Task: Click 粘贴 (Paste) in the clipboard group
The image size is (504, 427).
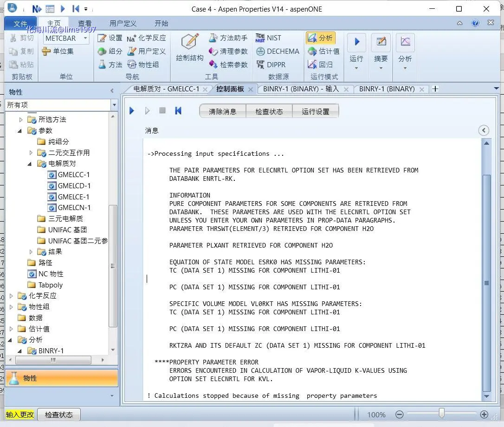Action: click(x=21, y=64)
